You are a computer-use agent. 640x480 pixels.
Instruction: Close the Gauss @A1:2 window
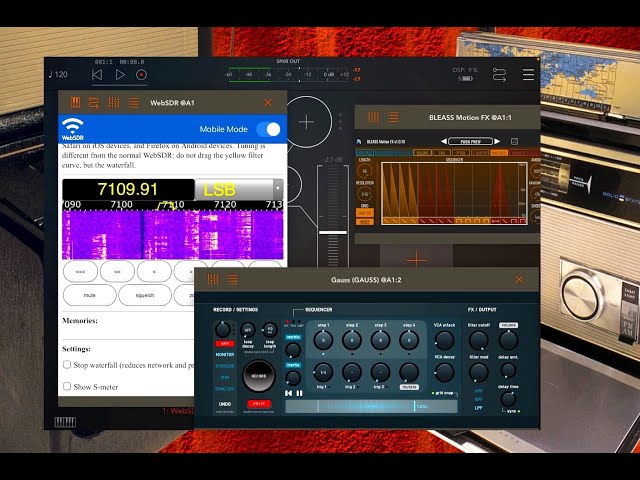point(519,280)
